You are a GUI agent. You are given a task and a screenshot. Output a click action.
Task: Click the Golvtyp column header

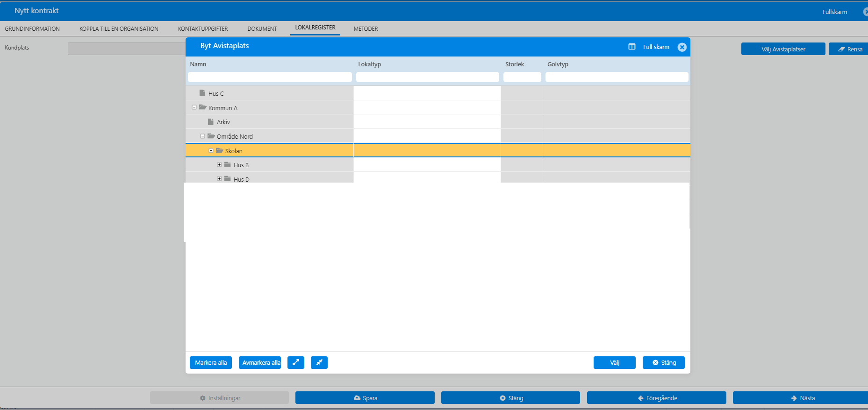pyautogui.click(x=558, y=64)
